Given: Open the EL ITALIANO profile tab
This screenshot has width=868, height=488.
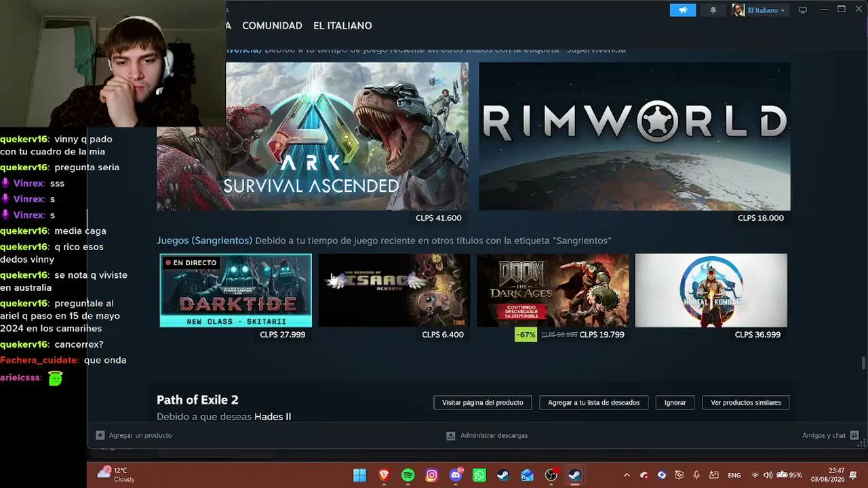Looking at the screenshot, I should (x=342, y=26).
